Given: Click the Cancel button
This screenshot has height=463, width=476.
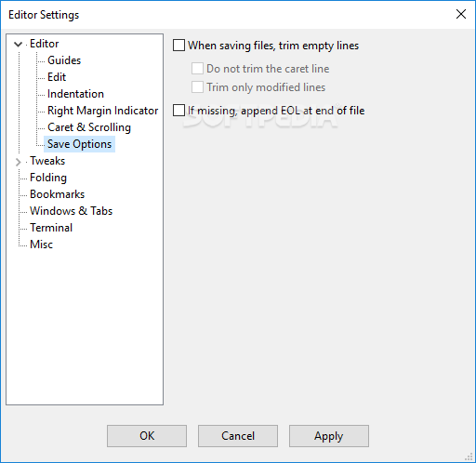Looking at the screenshot, I should [x=238, y=436].
